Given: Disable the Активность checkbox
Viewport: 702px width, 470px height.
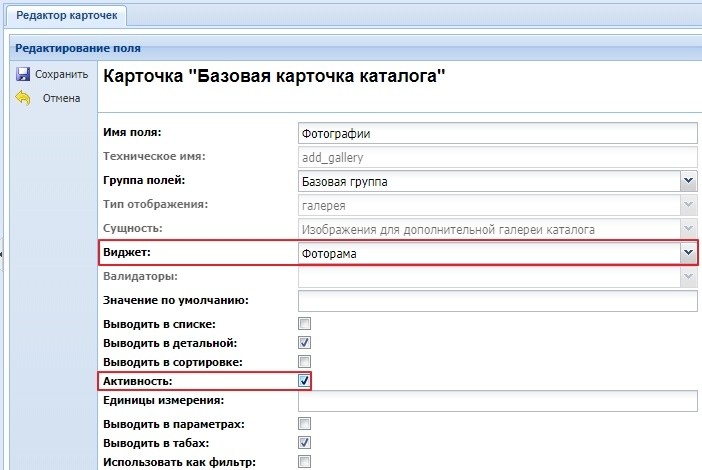Looking at the screenshot, I should (x=305, y=380).
